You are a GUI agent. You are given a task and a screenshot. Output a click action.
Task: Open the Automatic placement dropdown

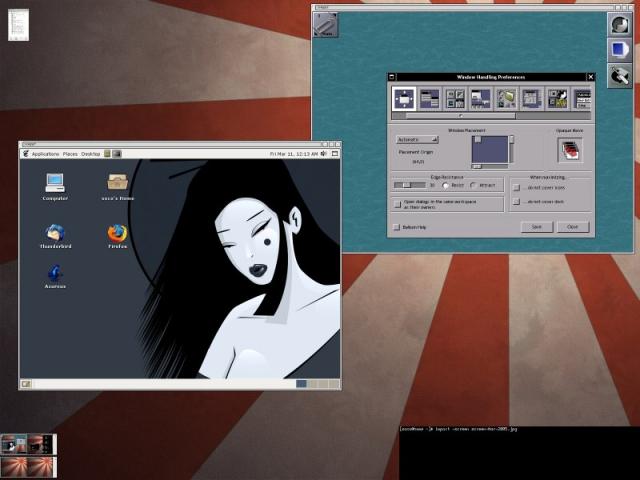[417, 139]
